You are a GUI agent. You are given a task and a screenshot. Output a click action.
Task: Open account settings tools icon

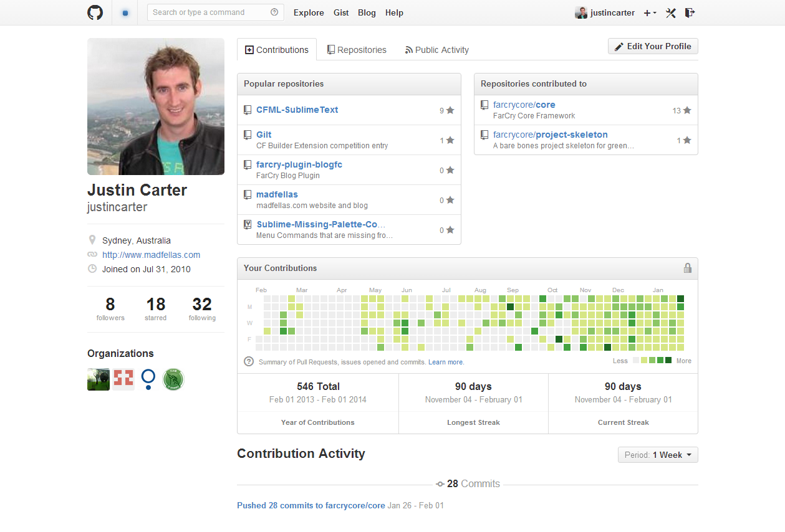(x=671, y=12)
